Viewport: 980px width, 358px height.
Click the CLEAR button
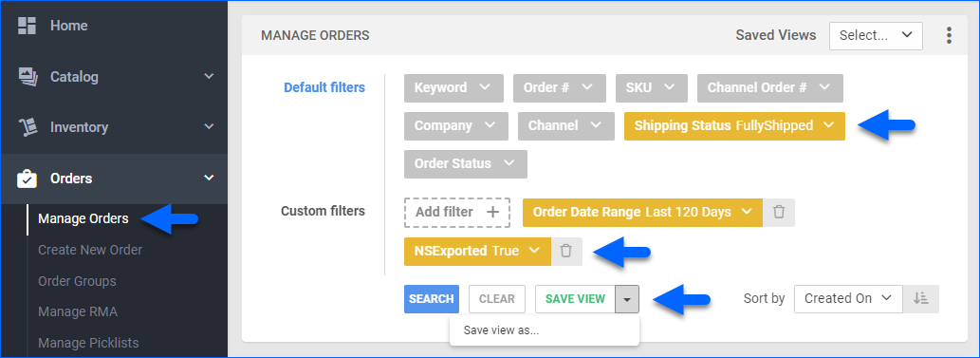click(497, 299)
